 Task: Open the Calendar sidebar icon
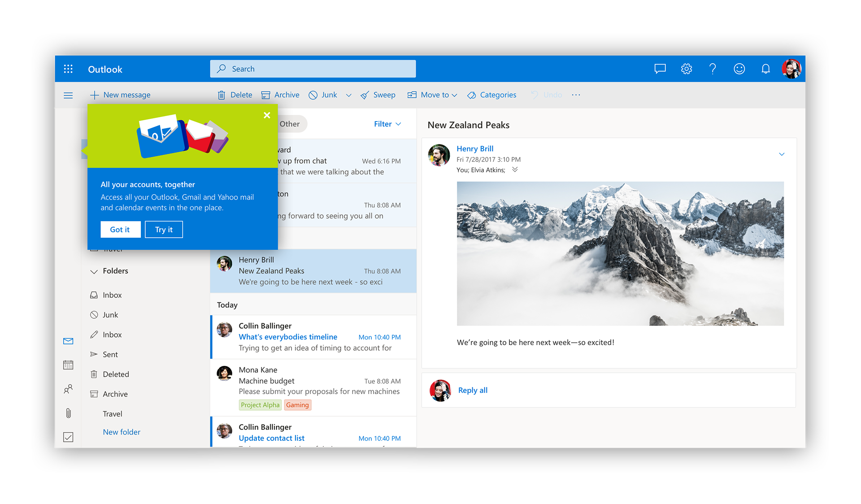[68, 365]
